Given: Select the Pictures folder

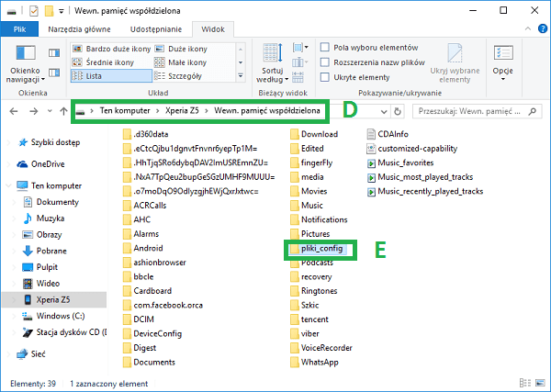Looking at the screenshot, I should (310, 234).
